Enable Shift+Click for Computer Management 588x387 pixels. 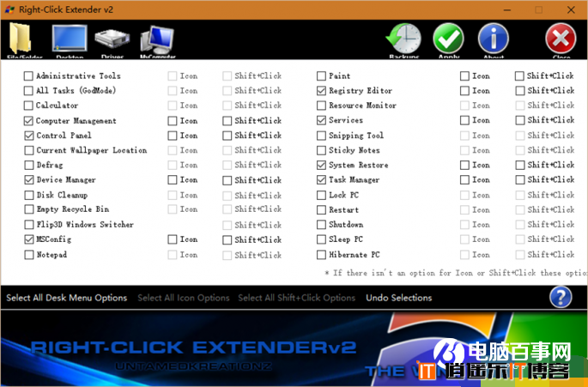(227, 121)
